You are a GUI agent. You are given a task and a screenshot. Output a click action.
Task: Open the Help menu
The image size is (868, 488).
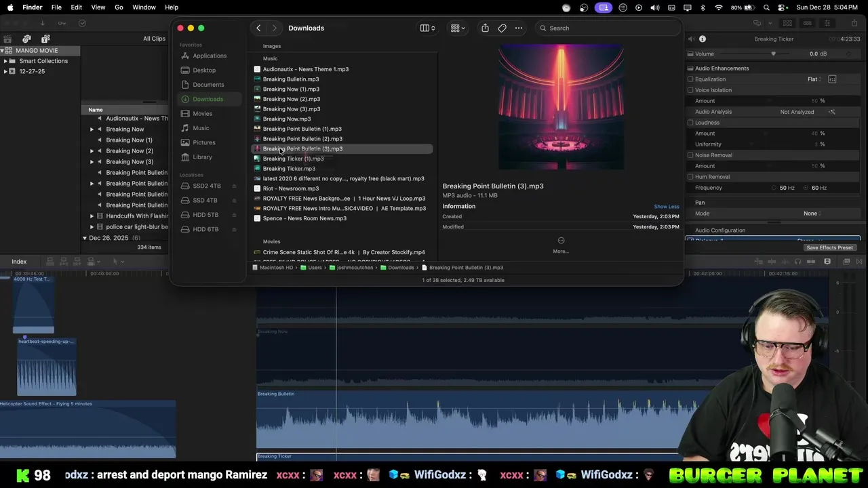click(172, 7)
